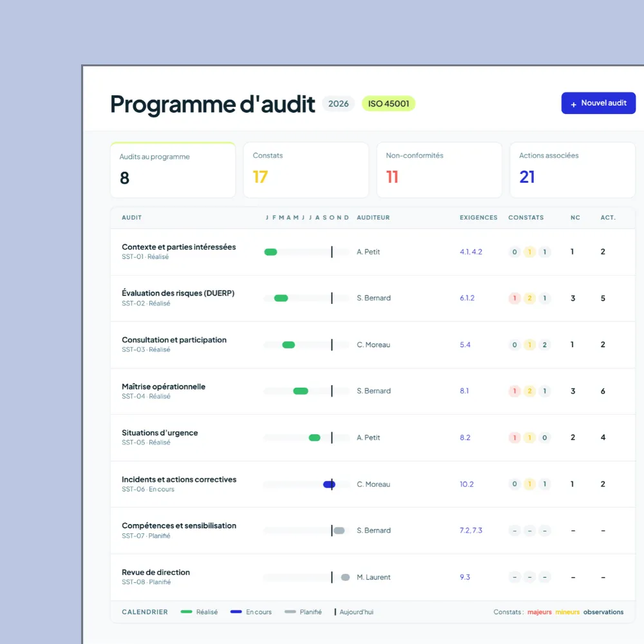Viewport: 644px width, 644px height.
Task: Click the grey planned bar for SST-07
Action: click(x=339, y=531)
